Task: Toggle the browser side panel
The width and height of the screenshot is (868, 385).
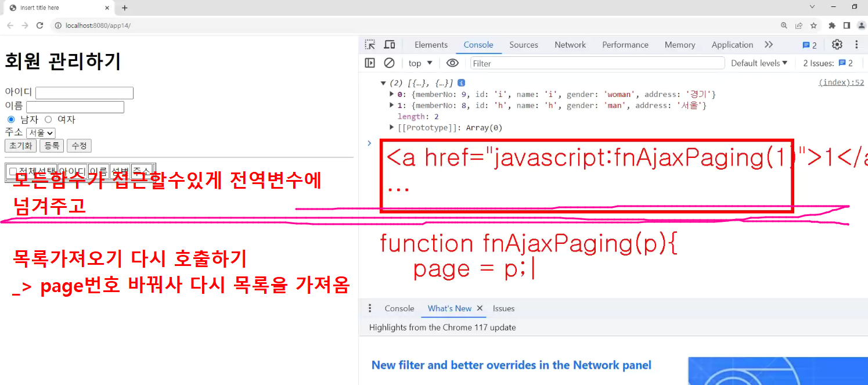Action: pyautogui.click(x=847, y=26)
